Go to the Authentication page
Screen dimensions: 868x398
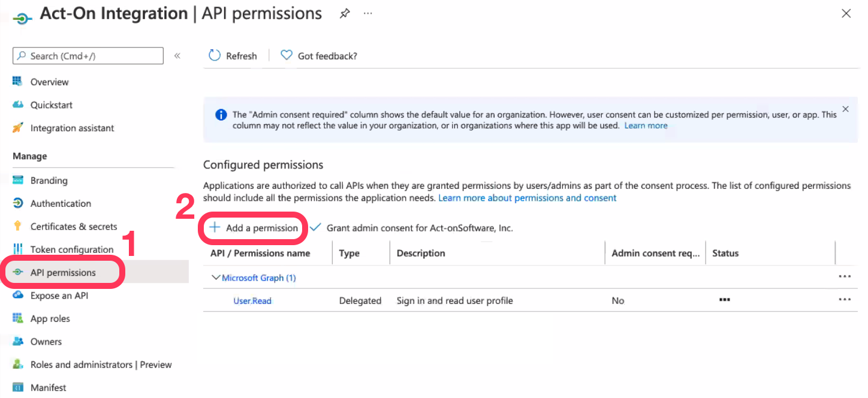[61, 203]
